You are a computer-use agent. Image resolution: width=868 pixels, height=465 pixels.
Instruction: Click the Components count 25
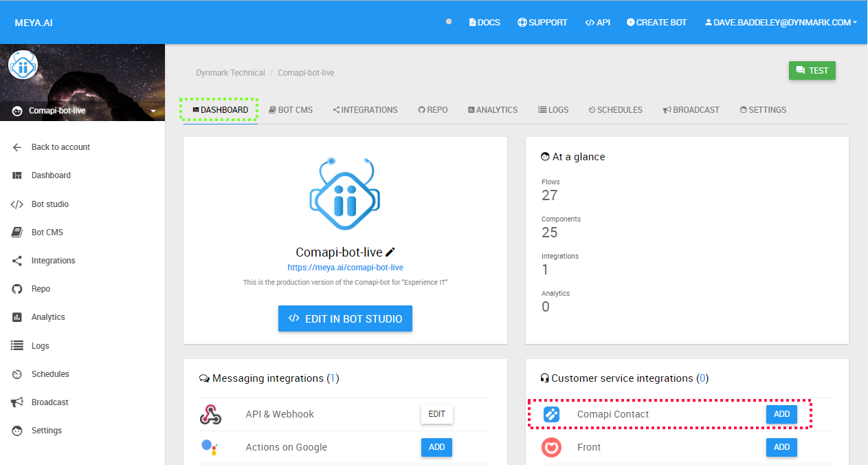point(549,232)
